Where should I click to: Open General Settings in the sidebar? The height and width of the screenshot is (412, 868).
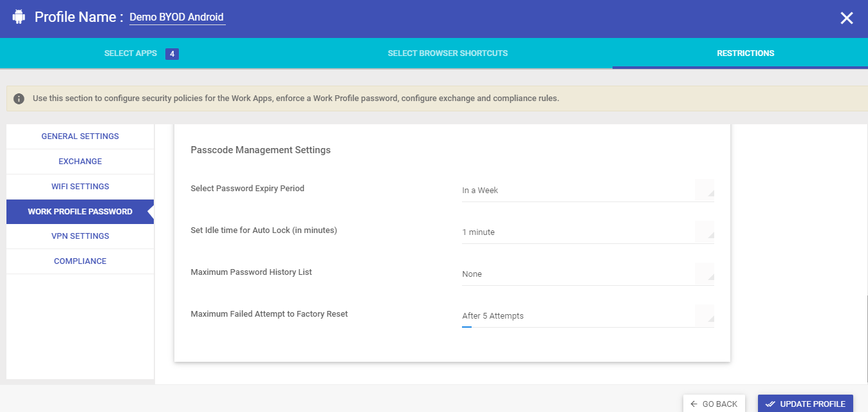click(x=80, y=136)
